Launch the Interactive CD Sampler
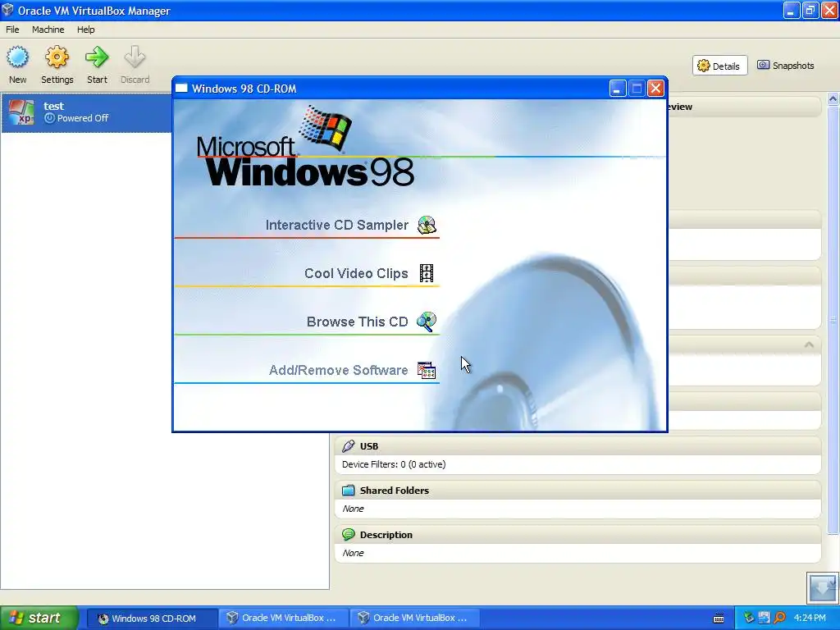The image size is (840, 630). (336, 225)
